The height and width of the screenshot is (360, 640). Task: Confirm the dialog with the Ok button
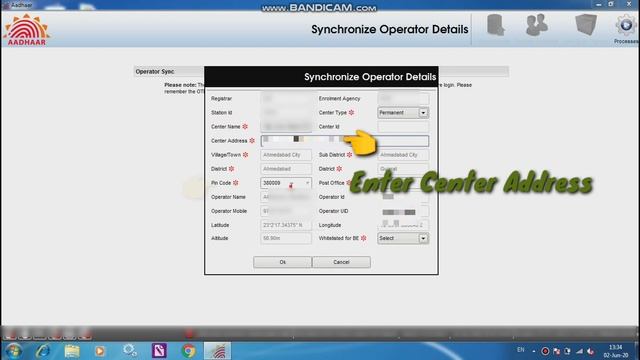tap(282, 262)
